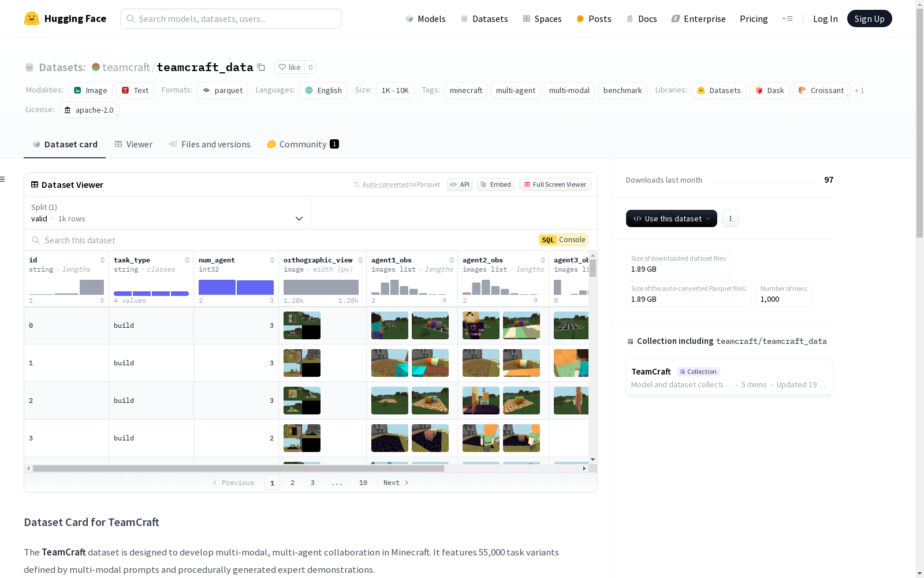924x578 pixels.
Task: Sort by the orthographic_view column
Action: (360, 260)
